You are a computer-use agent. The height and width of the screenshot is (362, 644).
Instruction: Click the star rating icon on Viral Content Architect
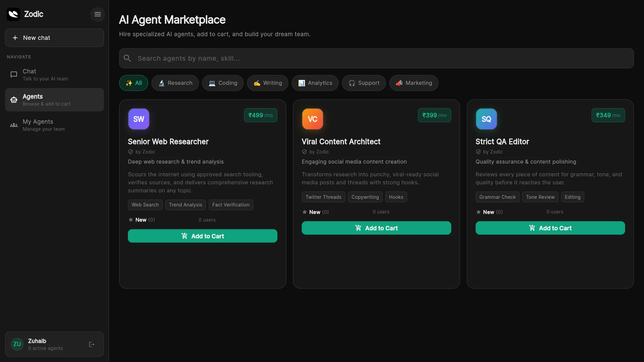305,212
